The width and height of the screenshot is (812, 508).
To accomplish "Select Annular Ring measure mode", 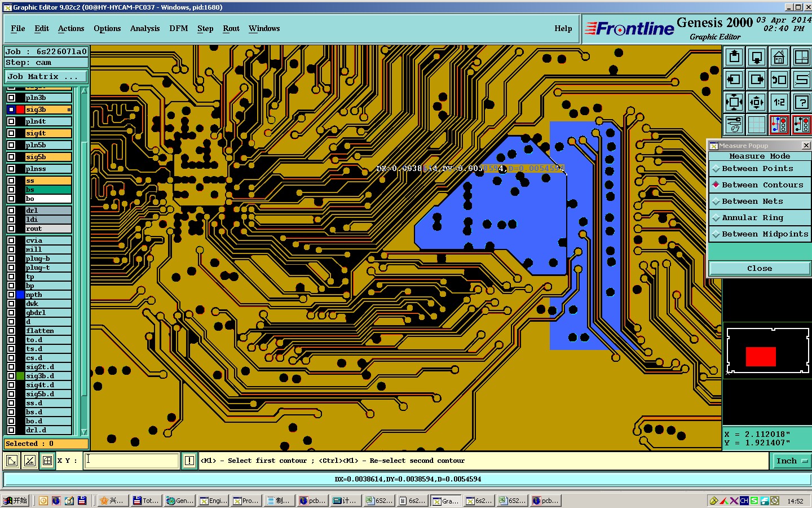I will [x=760, y=218].
